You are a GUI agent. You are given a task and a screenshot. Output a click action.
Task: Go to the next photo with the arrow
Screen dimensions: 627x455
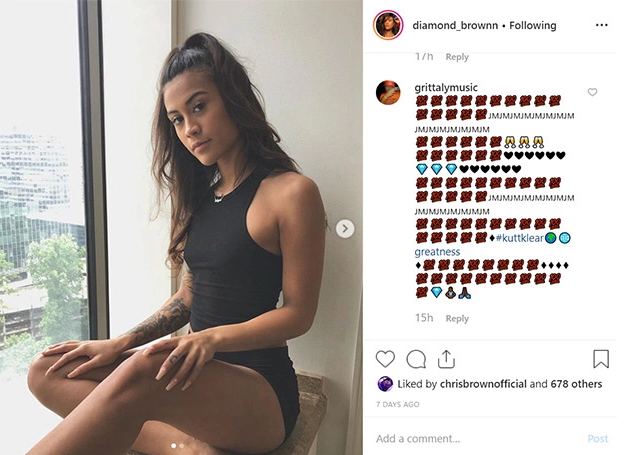point(345,229)
